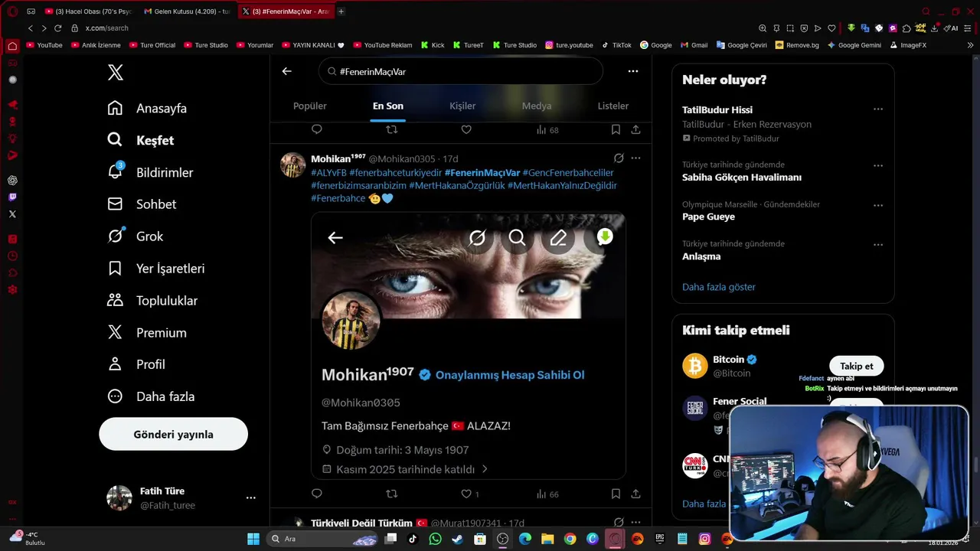The height and width of the screenshot is (551, 980).
Task: Open search options three-dot menu
Action: [x=633, y=71]
